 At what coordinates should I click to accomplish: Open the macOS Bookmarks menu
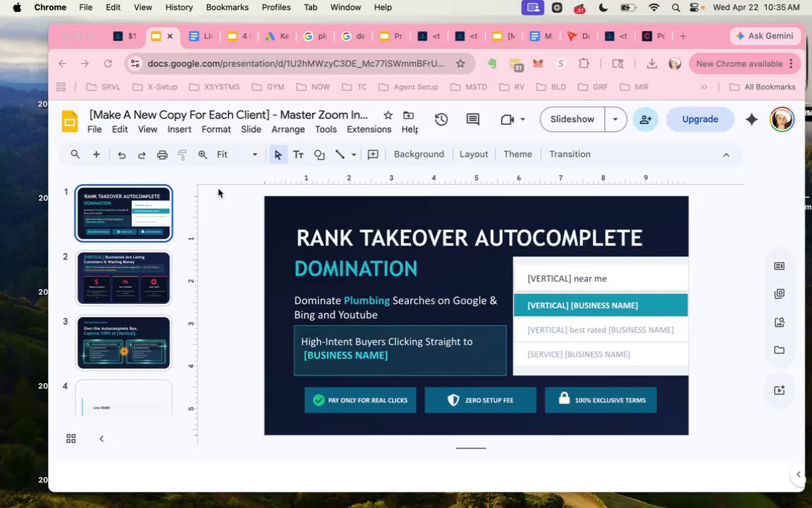(x=227, y=7)
